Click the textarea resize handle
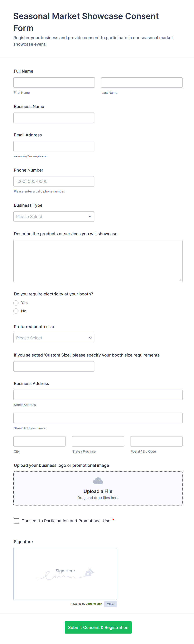194x644 pixels. tap(180, 280)
